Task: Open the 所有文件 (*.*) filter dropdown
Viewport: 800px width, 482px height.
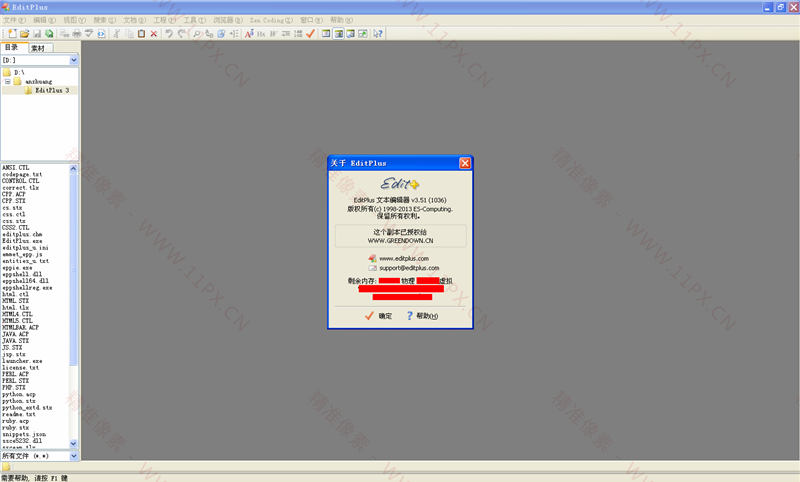Action: 74,456
